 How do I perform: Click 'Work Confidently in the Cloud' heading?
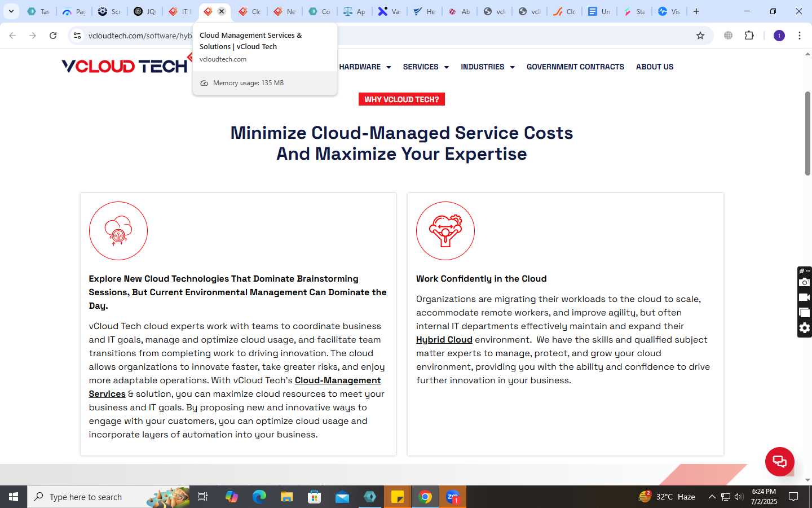click(x=481, y=279)
